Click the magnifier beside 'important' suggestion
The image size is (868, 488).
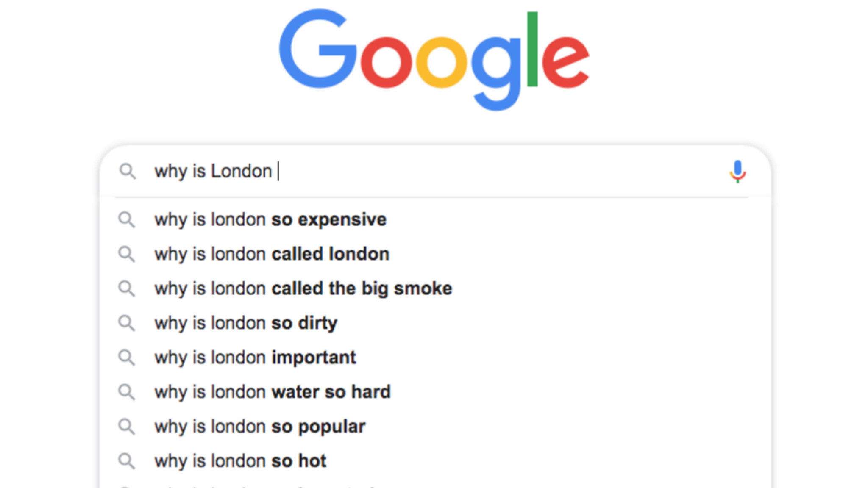126,358
